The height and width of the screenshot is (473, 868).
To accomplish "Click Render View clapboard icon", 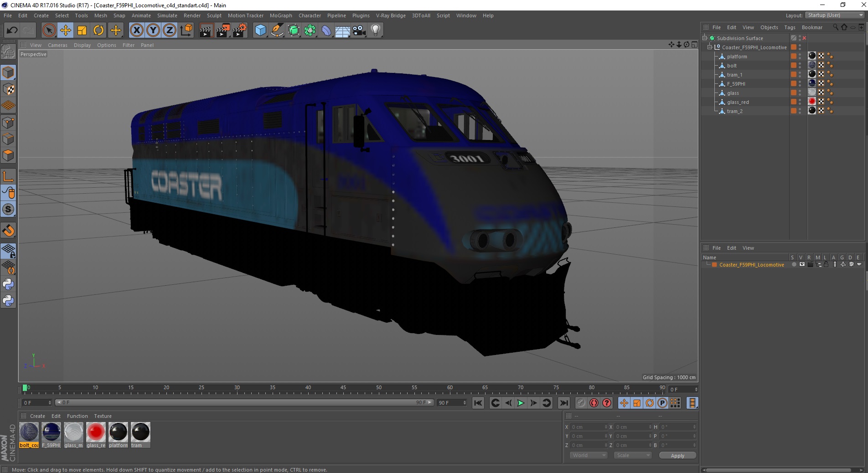I will [206, 31].
